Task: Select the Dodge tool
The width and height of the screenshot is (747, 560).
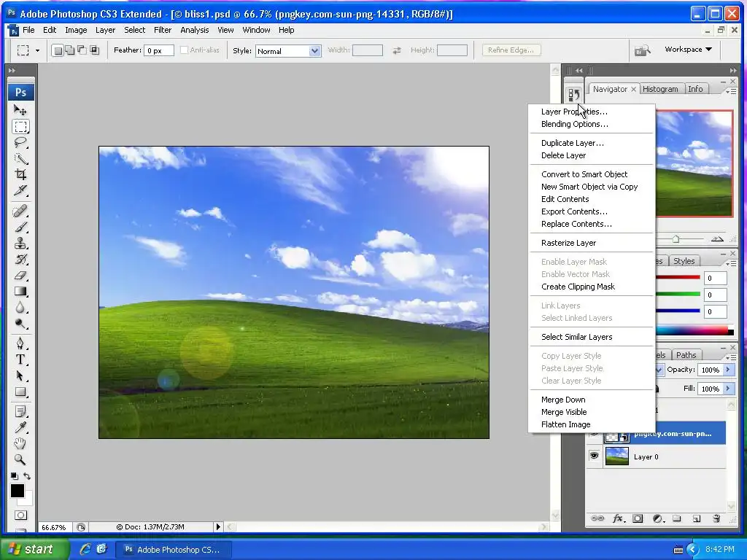Action: [x=20, y=324]
